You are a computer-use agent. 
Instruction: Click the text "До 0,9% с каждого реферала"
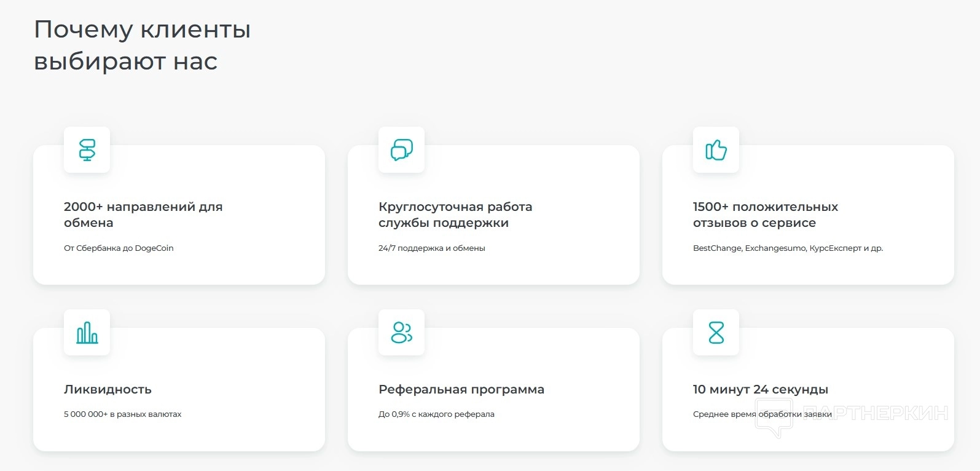pyautogui.click(x=436, y=414)
